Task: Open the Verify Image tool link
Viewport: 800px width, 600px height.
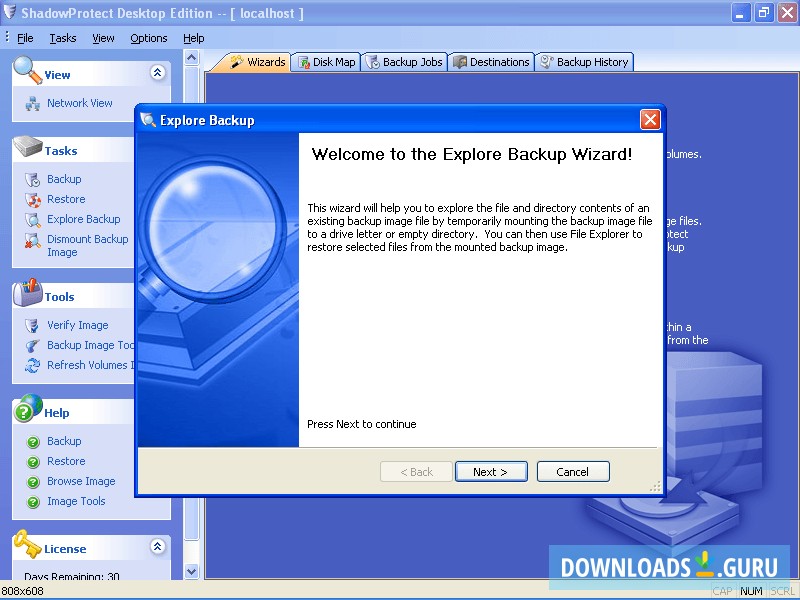Action: coord(78,326)
